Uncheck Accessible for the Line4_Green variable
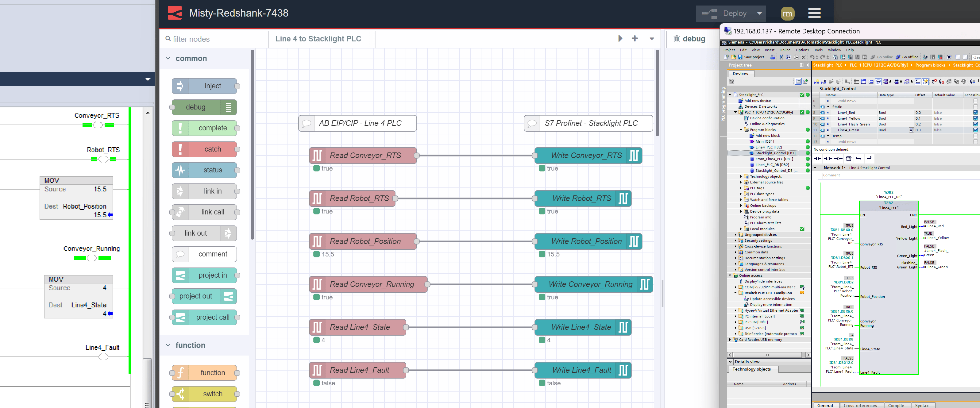 point(975,131)
